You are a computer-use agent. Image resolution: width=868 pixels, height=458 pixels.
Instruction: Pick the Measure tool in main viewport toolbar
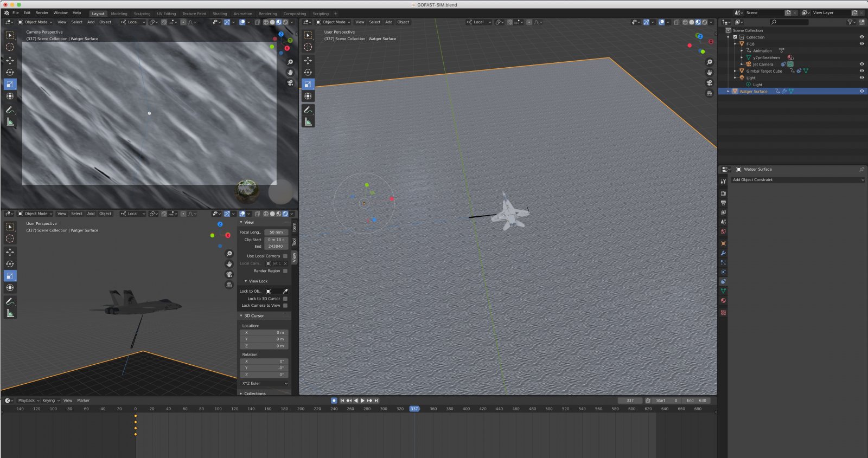pyautogui.click(x=308, y=122)
